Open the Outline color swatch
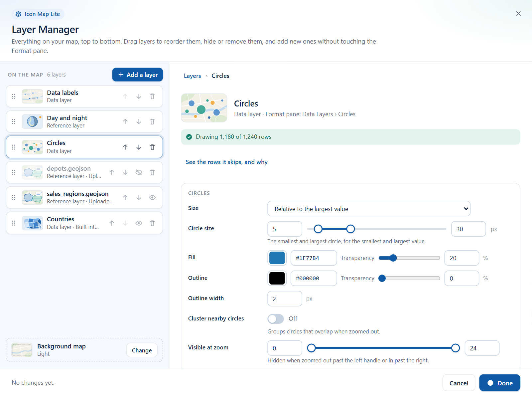532x397 pixels. coord(277,278)
